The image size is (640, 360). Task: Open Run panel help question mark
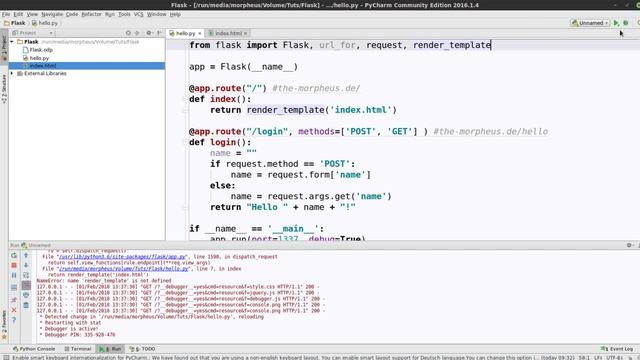click(x=14, y=320)
